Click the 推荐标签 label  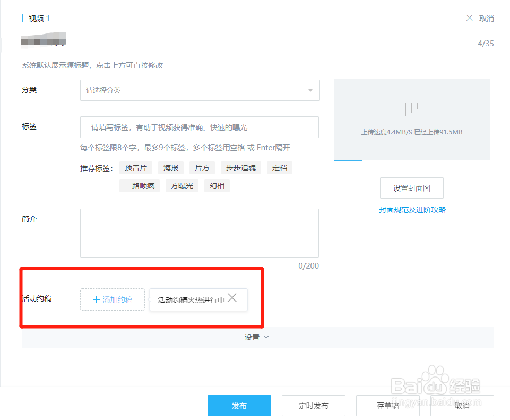click(x=96, y=168)
